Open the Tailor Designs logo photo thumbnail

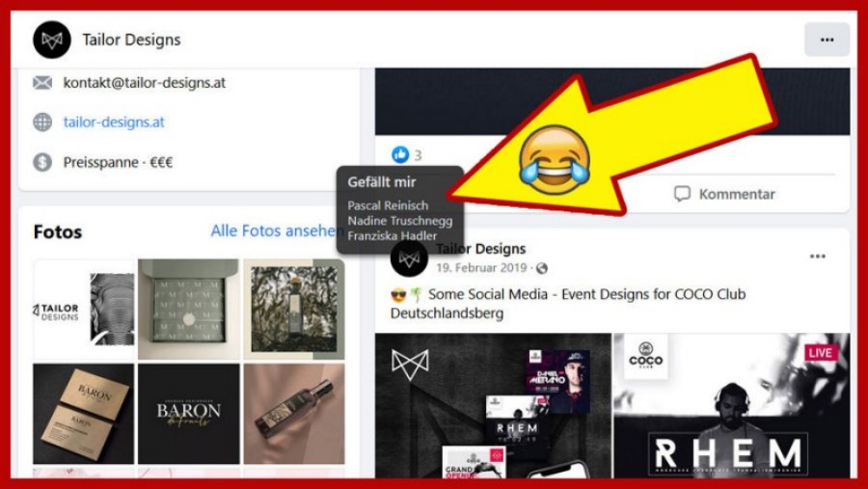tap(84, 309)
